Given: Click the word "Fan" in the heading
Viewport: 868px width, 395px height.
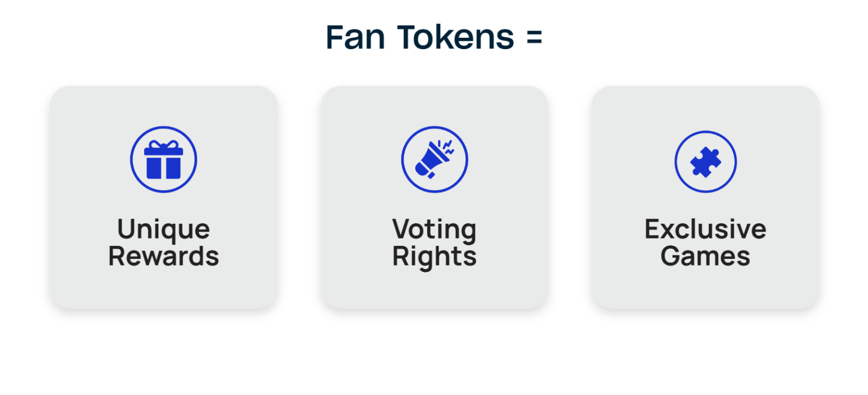Looking at the screenshot, I should coord(355,37).
